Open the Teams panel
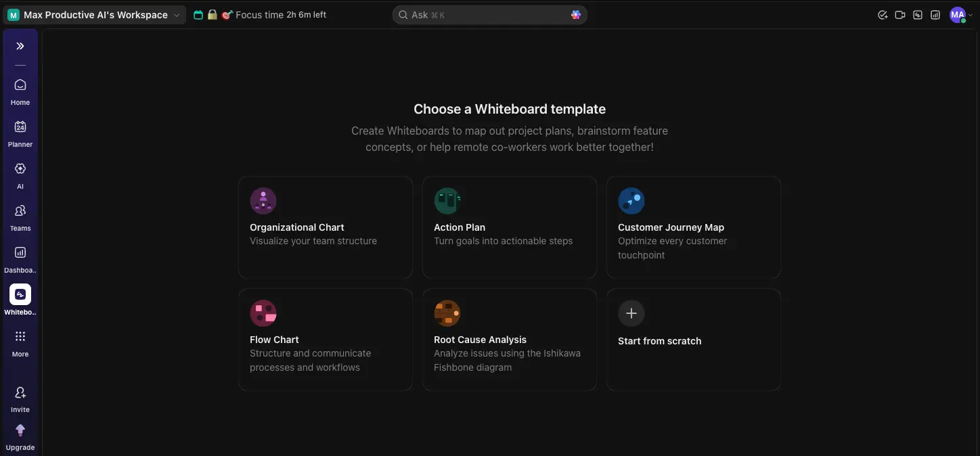Screen dimensions: 980x456 point(20,216)
